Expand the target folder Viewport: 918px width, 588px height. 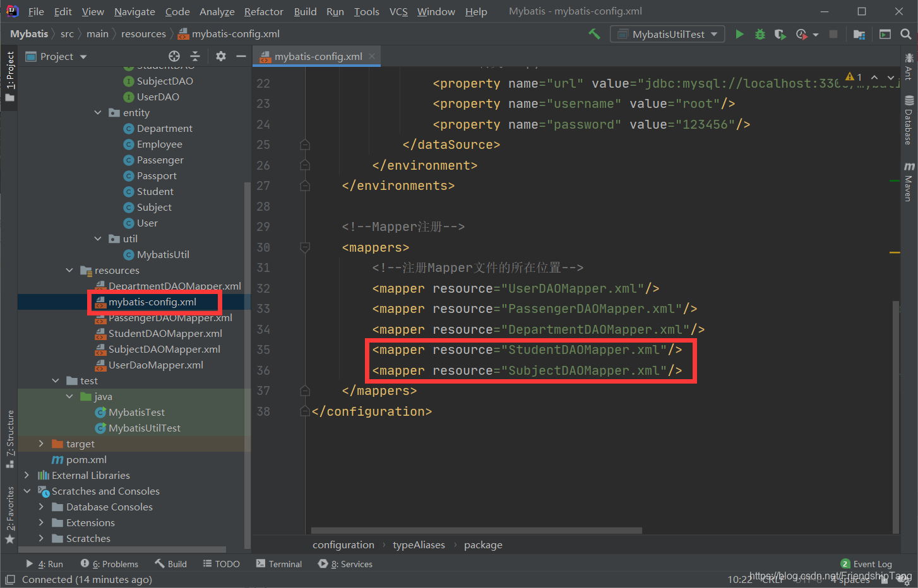[41, 444]
